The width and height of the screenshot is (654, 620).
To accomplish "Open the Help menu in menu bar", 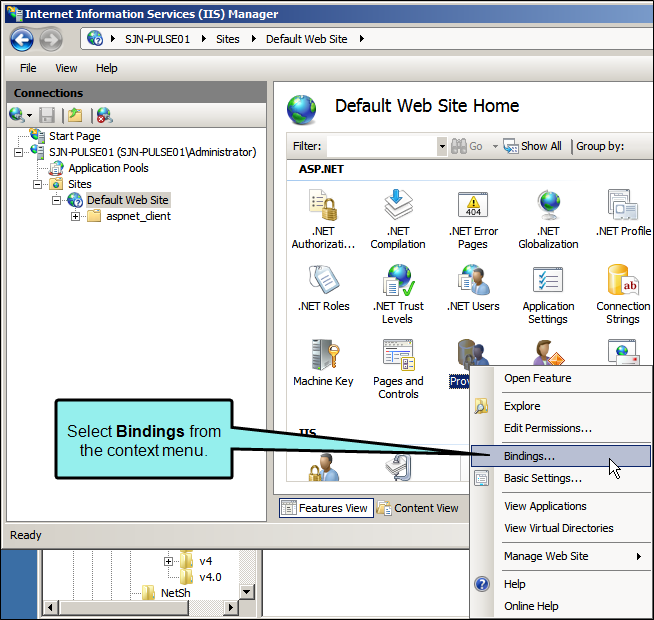I will click(106, 68).
